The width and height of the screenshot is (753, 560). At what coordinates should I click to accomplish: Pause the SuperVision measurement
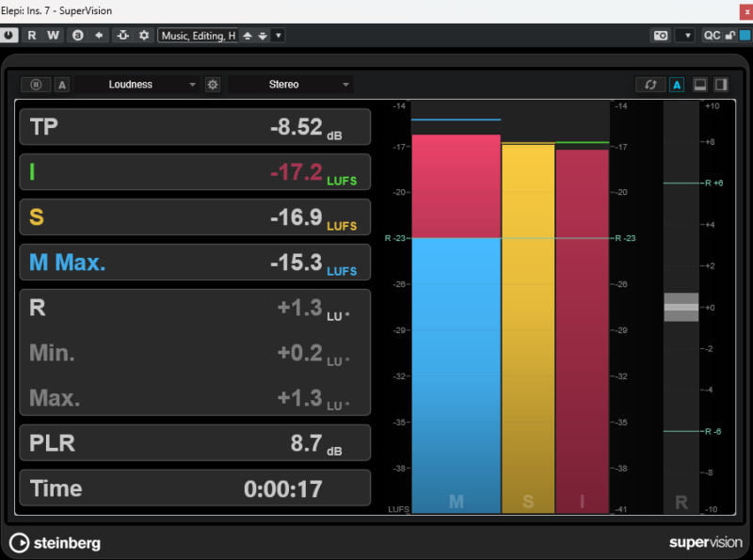pyautogui.click(x=36, y=85)
